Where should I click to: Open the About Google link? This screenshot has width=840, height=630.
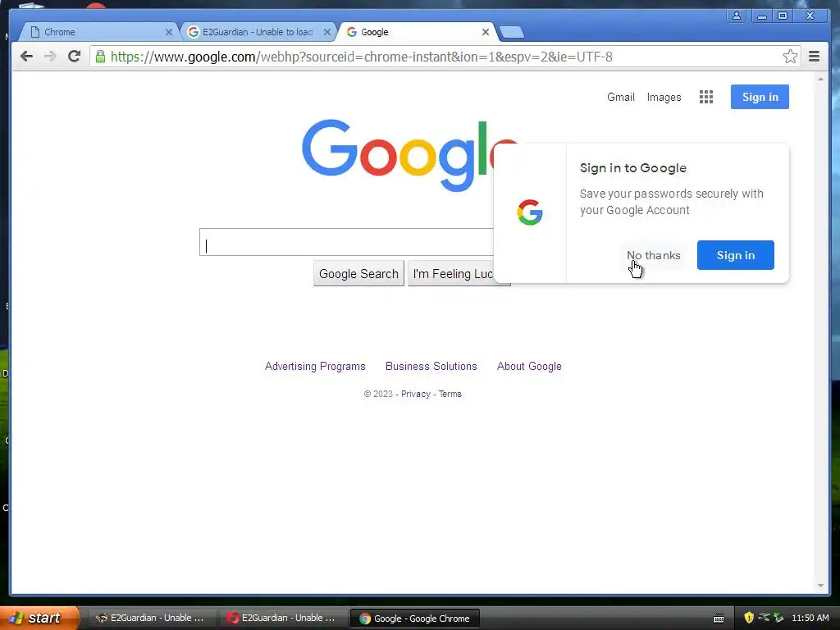529,367
